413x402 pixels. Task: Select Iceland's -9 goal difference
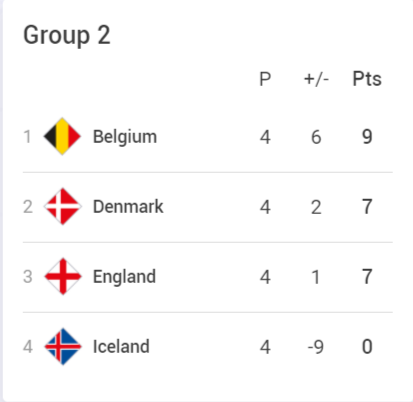pyautogui.click(x=315, y=347)
